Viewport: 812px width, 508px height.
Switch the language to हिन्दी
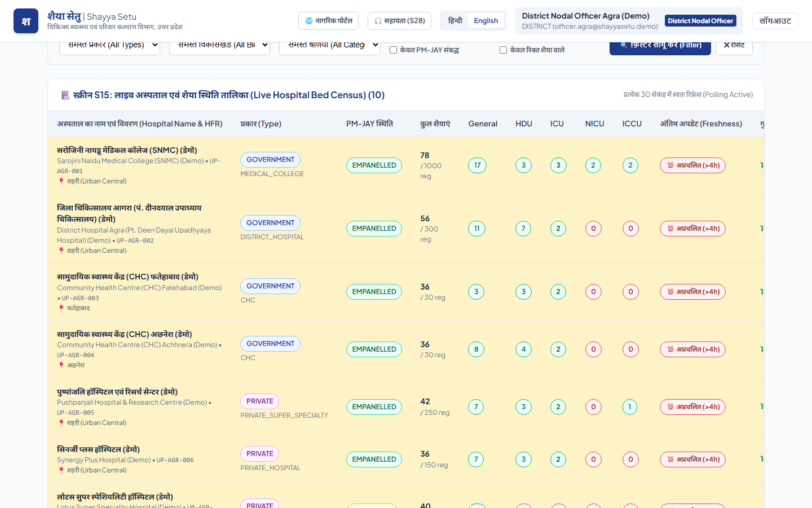455,21
